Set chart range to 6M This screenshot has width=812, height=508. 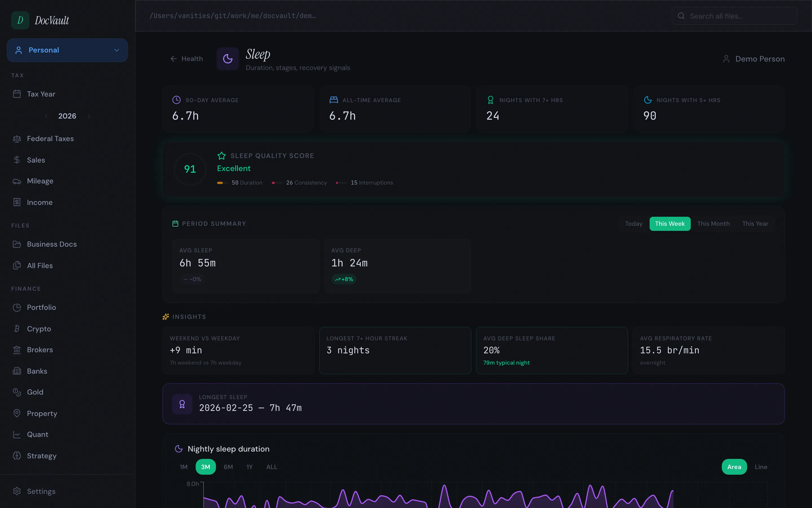coord(228,467)
